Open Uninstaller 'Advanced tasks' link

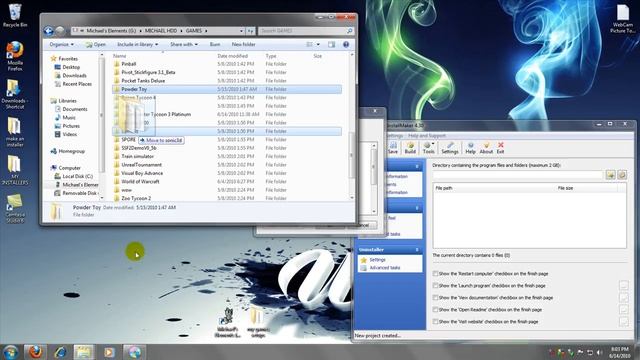pos(385,268)
